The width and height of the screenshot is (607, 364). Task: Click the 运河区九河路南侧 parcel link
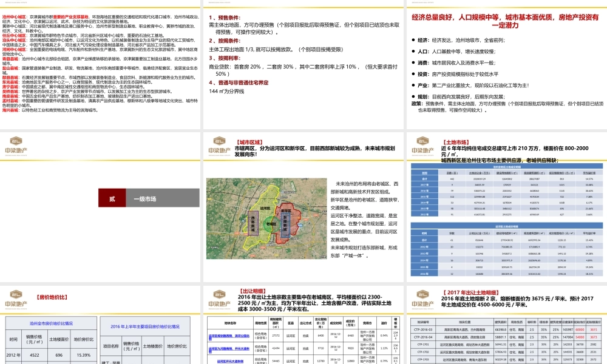click(229, 348)
